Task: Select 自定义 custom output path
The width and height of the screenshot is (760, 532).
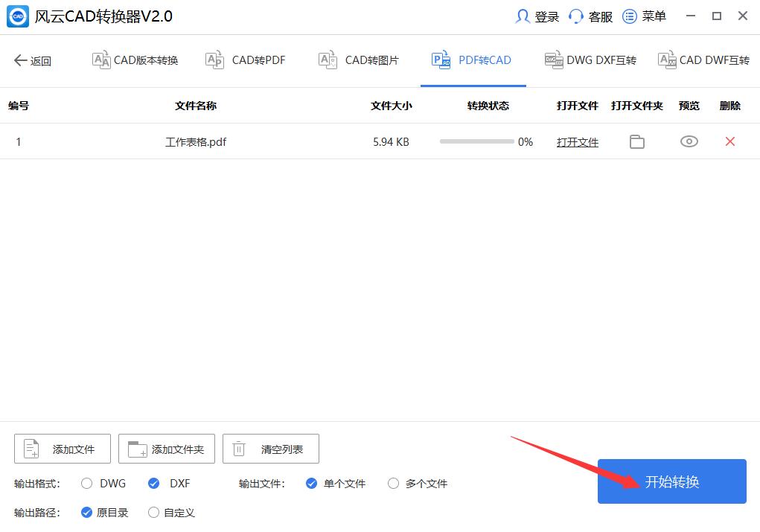Action: pyautogui.click(x=153, y=512)
